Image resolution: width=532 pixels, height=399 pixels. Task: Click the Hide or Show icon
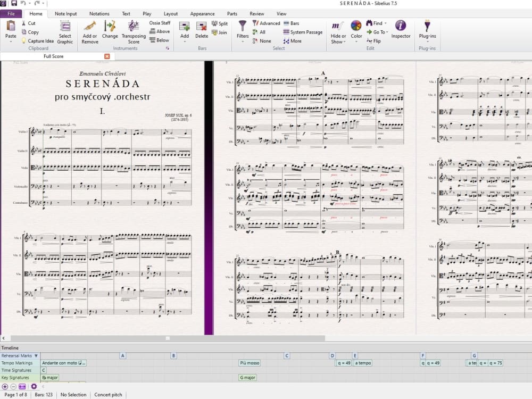[x=338, y=26]
